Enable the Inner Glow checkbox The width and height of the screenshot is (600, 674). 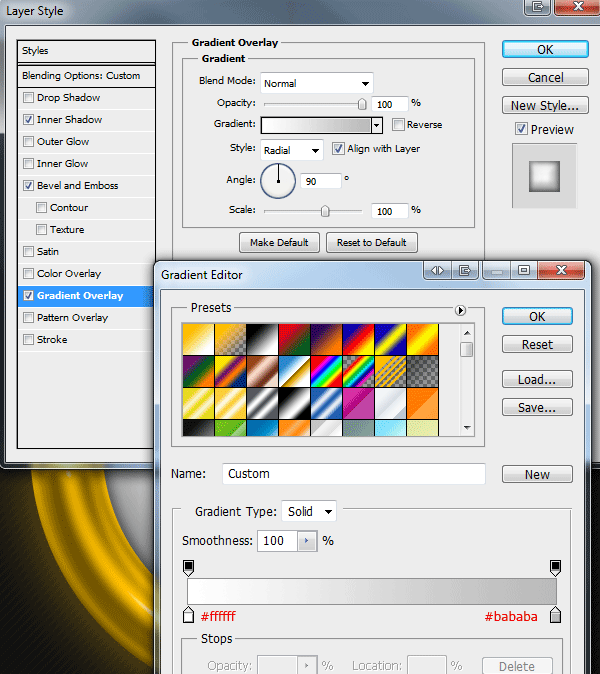(x=28, y=163)
